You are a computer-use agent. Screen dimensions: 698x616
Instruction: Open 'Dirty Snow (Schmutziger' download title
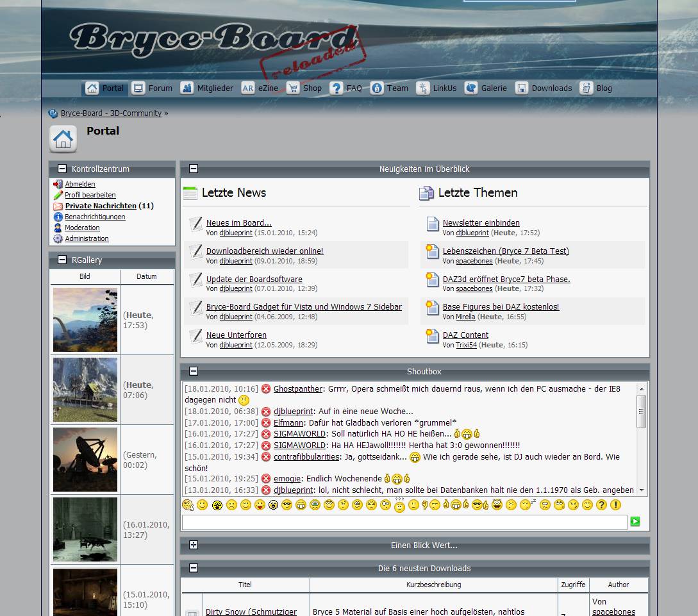point(251,612)
